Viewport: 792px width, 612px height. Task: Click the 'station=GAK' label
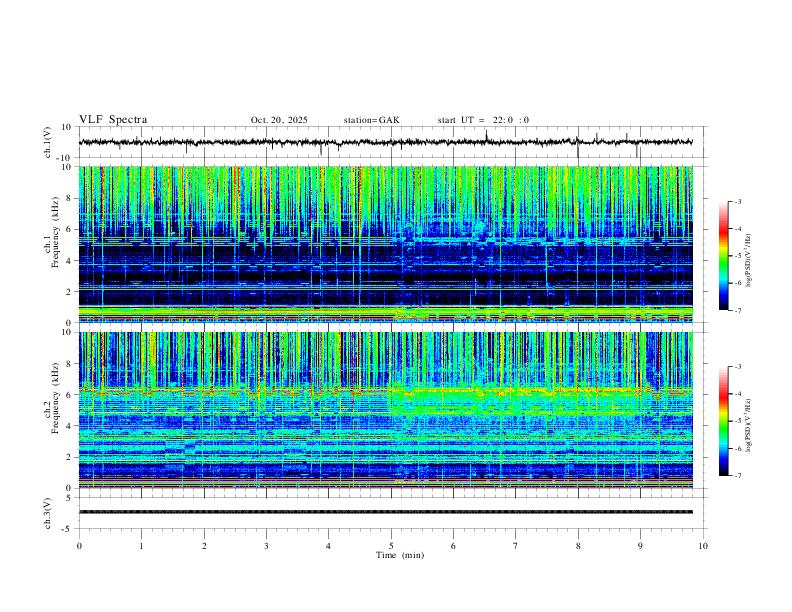(x=371, y=120)
